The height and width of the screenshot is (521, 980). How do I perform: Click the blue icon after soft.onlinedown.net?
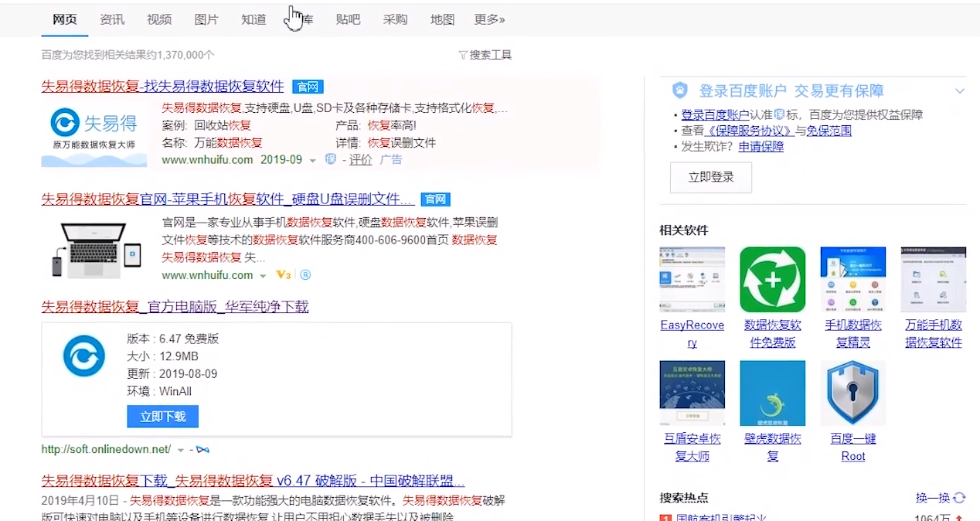[202, 449]
